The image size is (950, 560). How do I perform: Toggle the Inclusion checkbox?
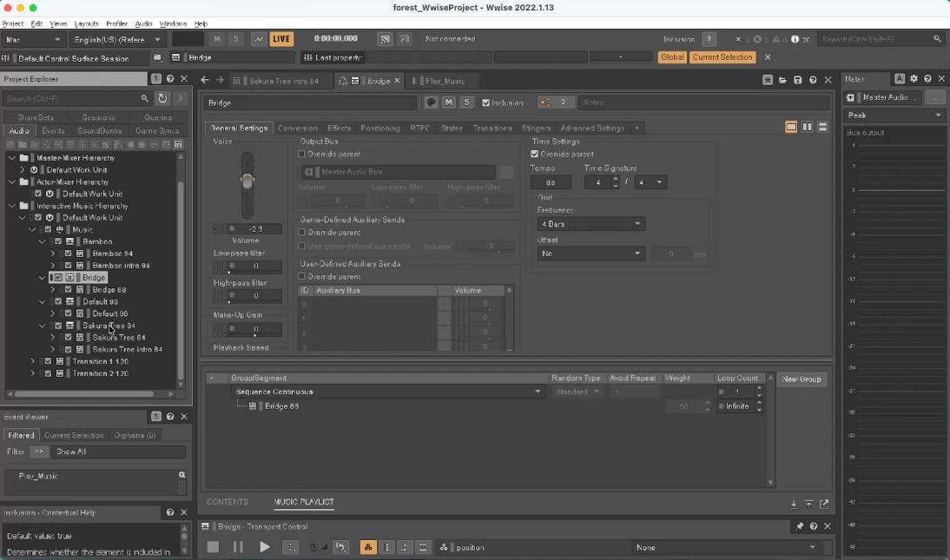[x=486, y=103]
